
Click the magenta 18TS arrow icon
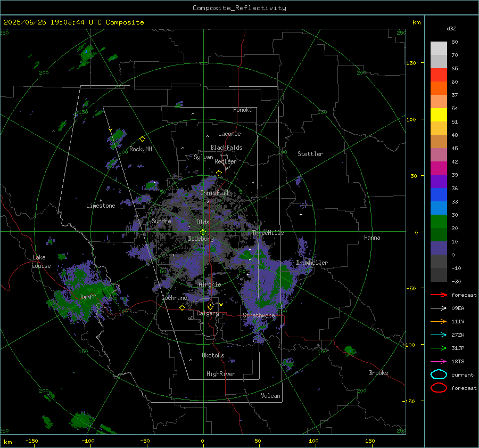[x=439, y=362]
